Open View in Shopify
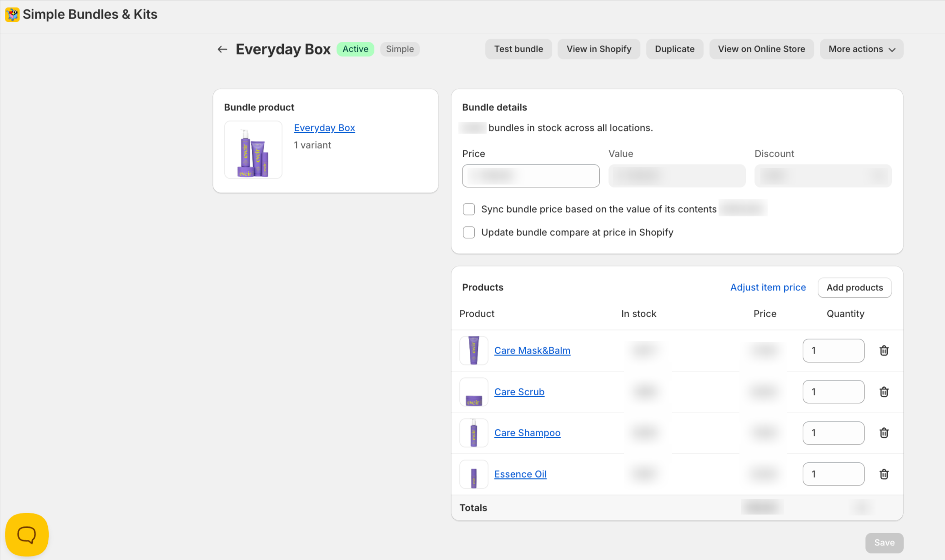945x560 pixels. [598, 49]
